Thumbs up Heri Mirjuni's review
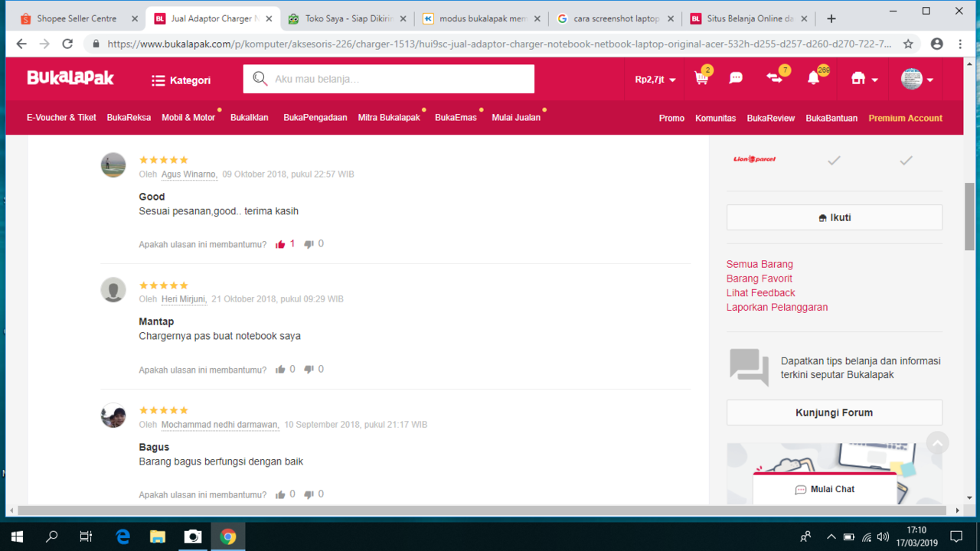 tap(280, 370)
